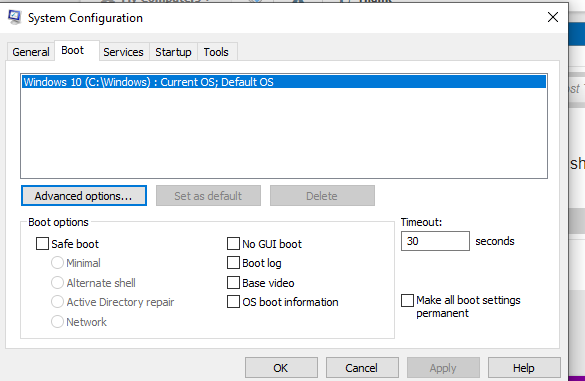
Task: Open the Tools tab
Action: [216, 52]
